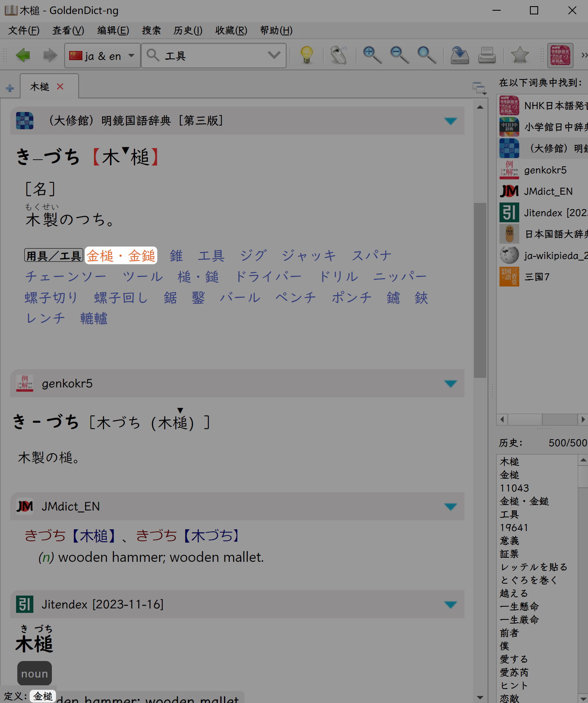Click the printer icon in toolbar
The image size is (588, 703).
[x=487, y=55]
